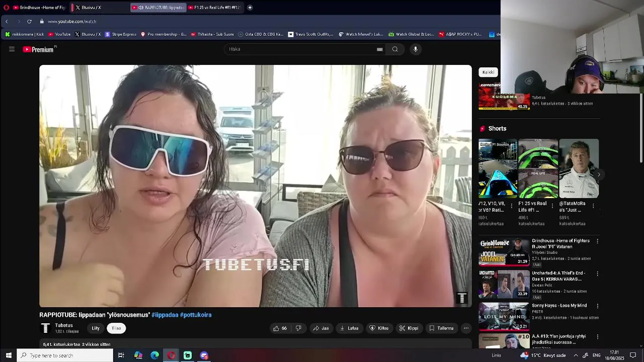This screenshot has width=644, height=362.
Task: Like the video with thumbs up
Action: [280, 328]
